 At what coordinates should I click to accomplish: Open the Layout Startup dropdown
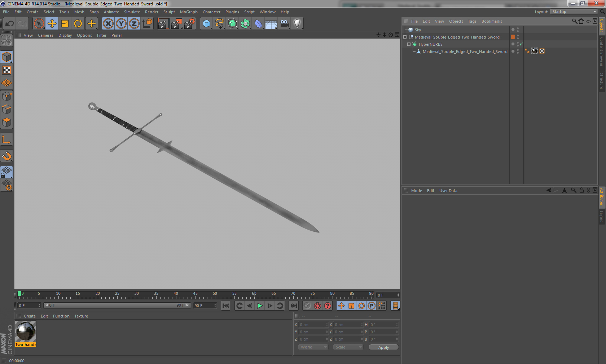(x=574, y=12)
